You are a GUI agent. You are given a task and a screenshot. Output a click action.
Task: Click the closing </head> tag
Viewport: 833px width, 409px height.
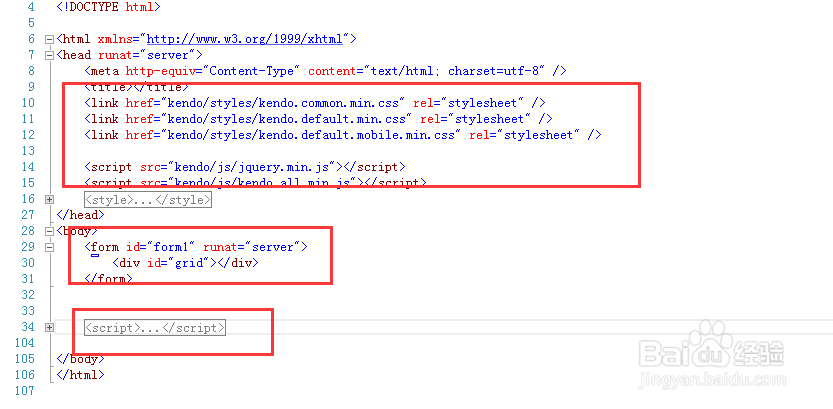click(x=80, y=215)
